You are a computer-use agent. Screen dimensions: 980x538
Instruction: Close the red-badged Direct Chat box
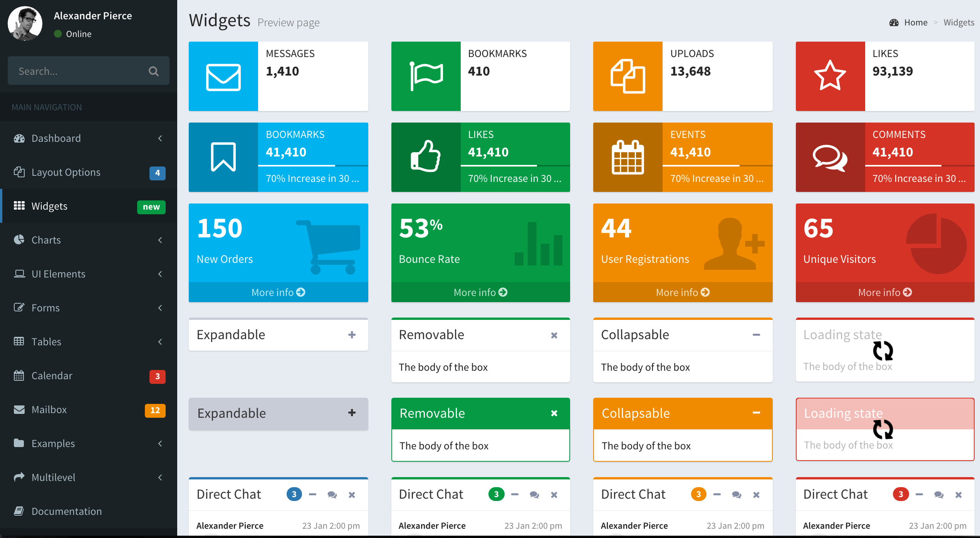958,495
